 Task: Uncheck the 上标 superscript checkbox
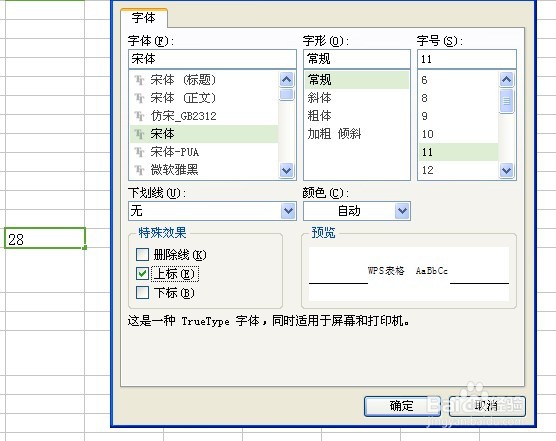tap(143, 274)
